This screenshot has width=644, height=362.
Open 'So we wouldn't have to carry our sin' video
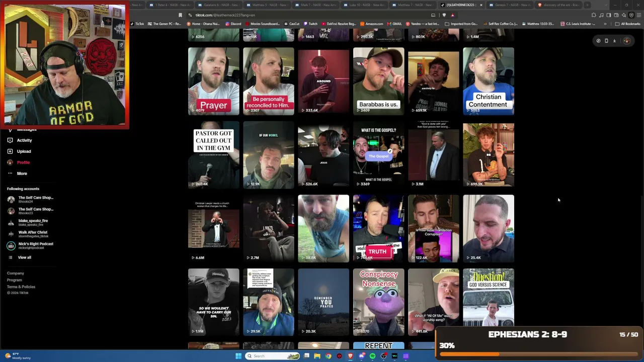click(x=214, y=302)
